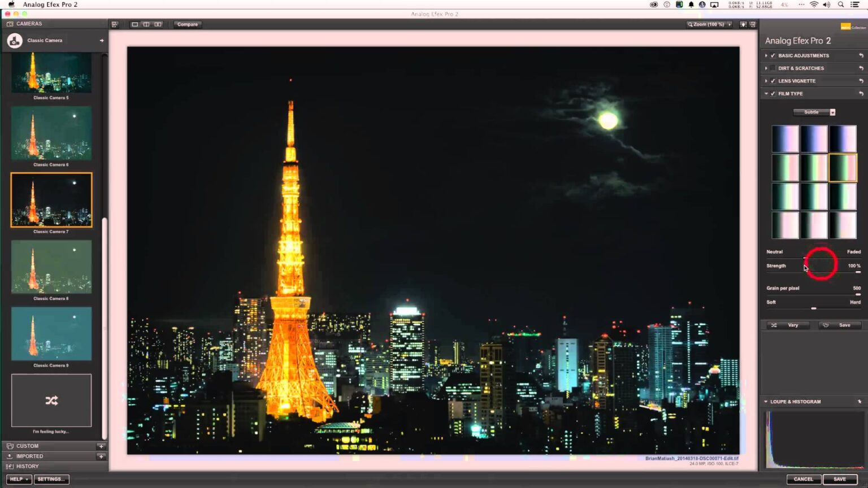Screen dimensions: 868x488
Task: Click the Classic Camera icon in the sidebar
Action: coord(14,40)
